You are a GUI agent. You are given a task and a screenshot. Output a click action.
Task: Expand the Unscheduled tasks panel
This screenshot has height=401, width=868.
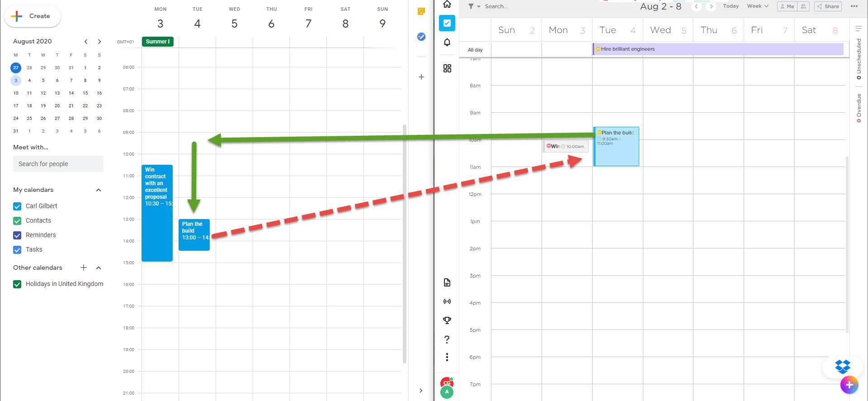pos(859,59)
